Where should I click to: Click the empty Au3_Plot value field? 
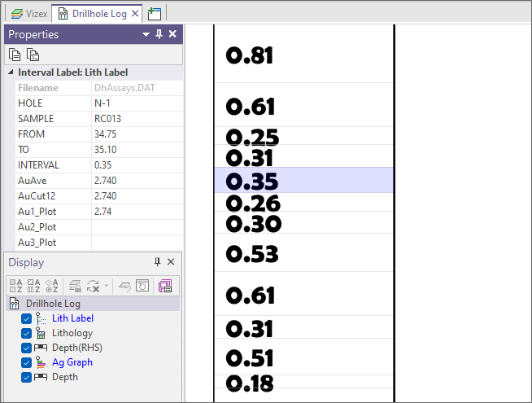point(137,243)
